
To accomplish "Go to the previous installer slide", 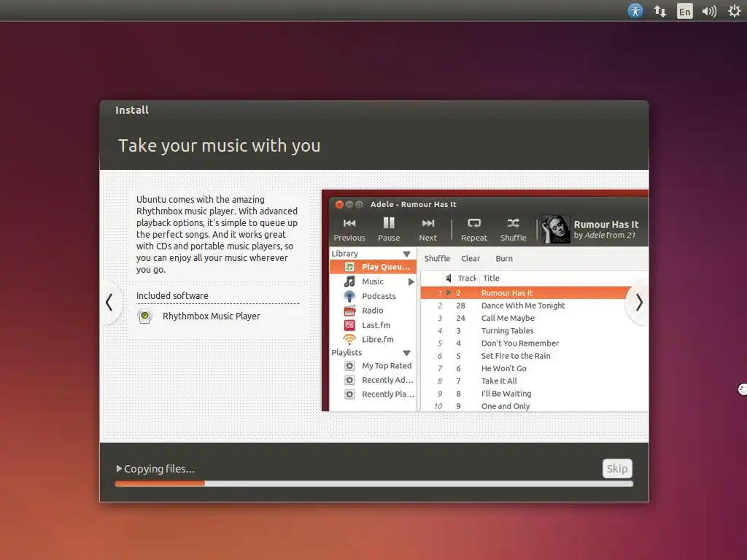I will point(109,302).
